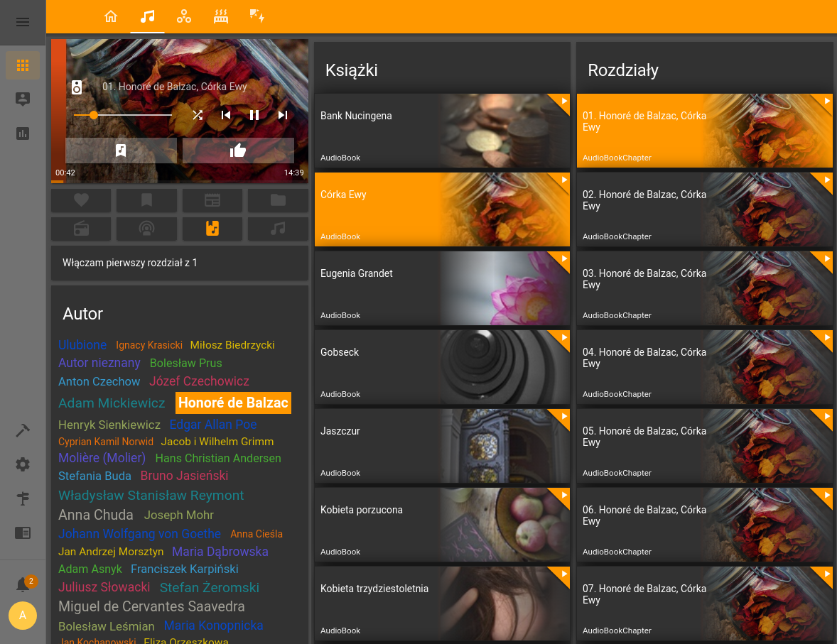This screenshot has width=837, height=644.
Task: Select author Hans Christian Andersen
Action: tap(218, 458)
